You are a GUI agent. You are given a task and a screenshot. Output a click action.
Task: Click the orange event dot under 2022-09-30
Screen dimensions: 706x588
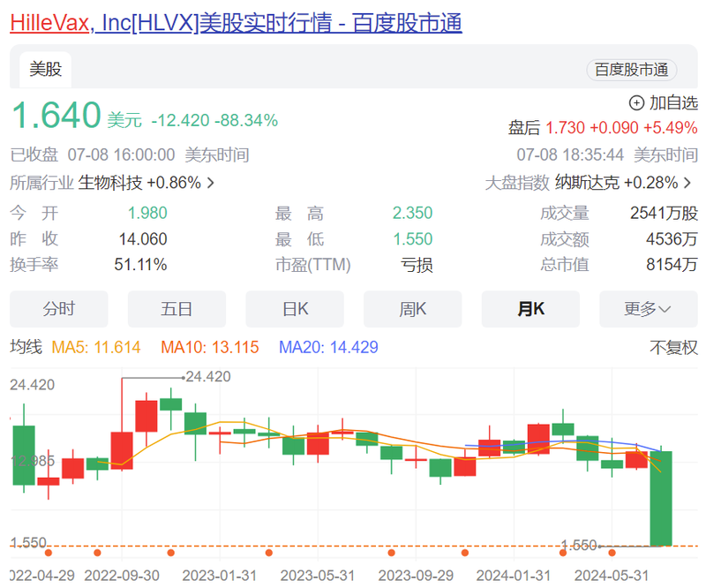(x=98, y=554)
